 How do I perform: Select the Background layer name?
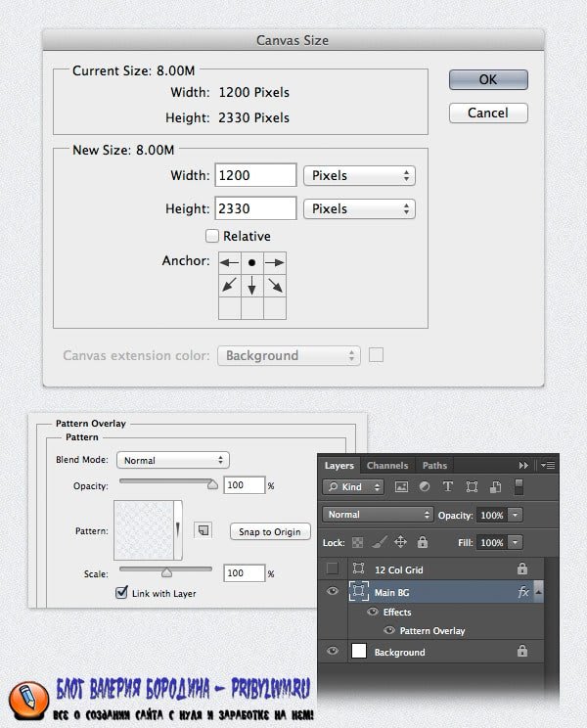click(399, 653)
